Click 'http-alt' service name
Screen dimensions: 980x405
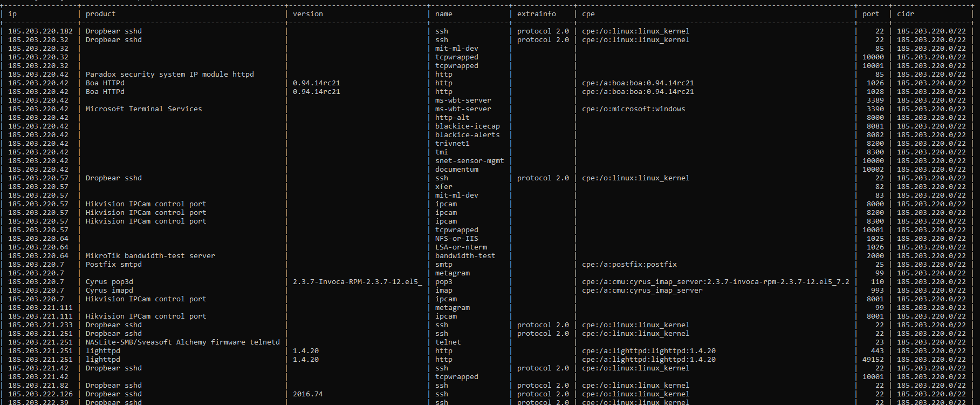coord(453,118)
